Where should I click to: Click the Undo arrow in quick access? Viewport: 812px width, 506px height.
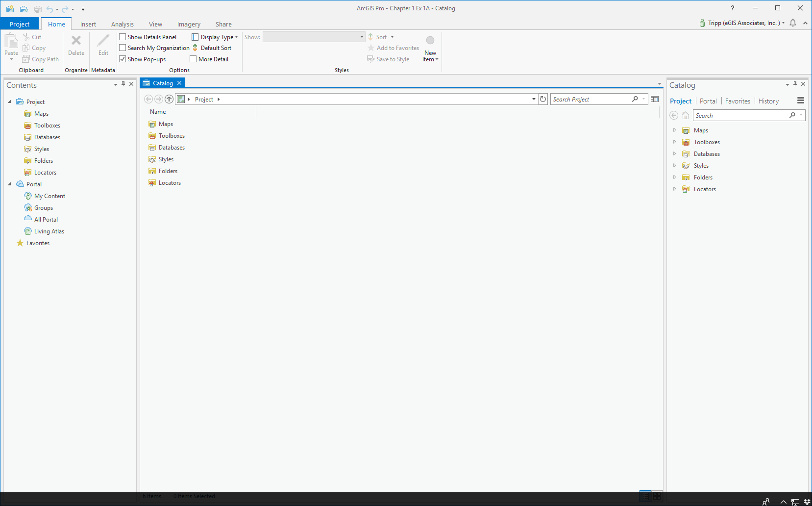pyautogui.click(x=49, y=9)
